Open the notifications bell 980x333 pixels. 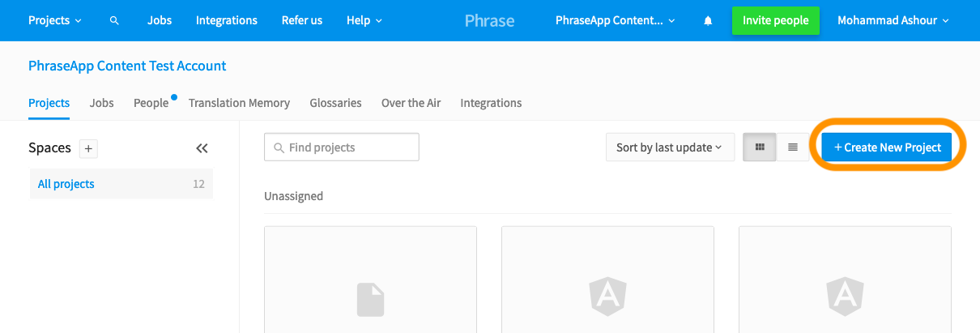[709, 21]
